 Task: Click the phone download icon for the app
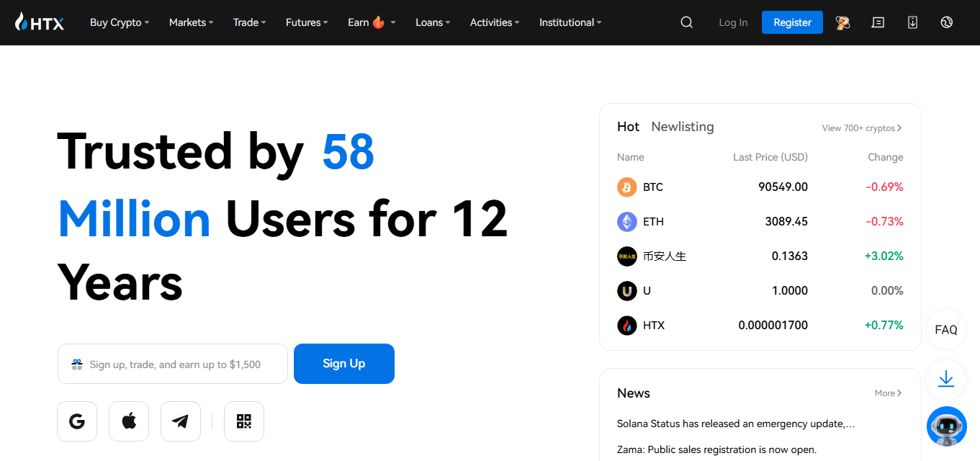912,22
